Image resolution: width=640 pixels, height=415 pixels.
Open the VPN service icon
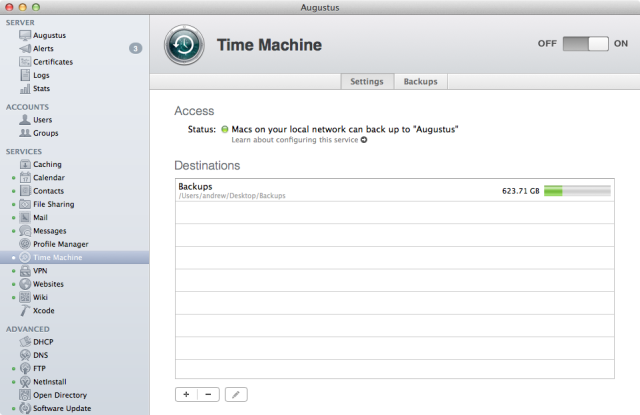click(25, 271)
